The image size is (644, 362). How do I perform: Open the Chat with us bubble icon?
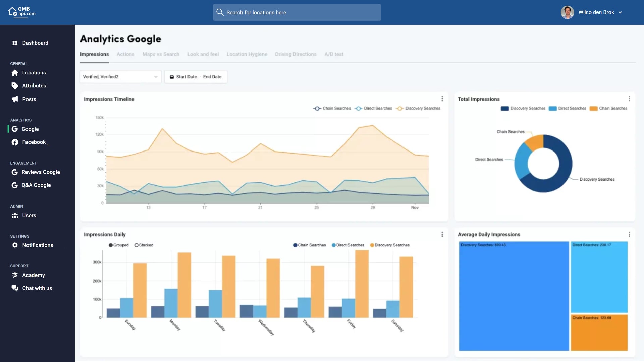coord(15,288)
